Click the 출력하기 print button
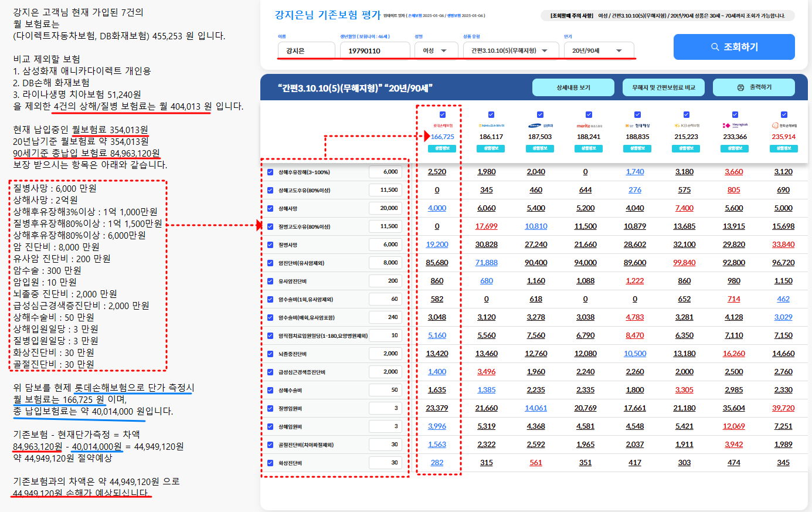812x512 pixels. pyautogui.click(x=754, y=87)
